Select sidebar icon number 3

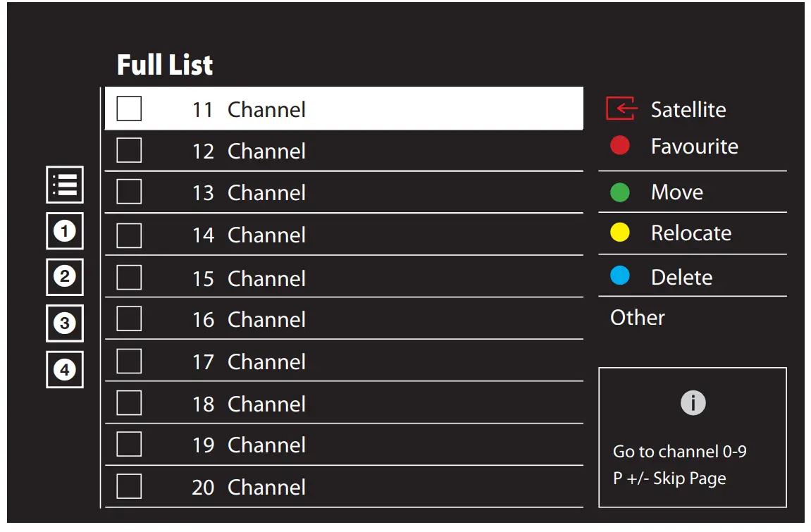tap(64, 323)
